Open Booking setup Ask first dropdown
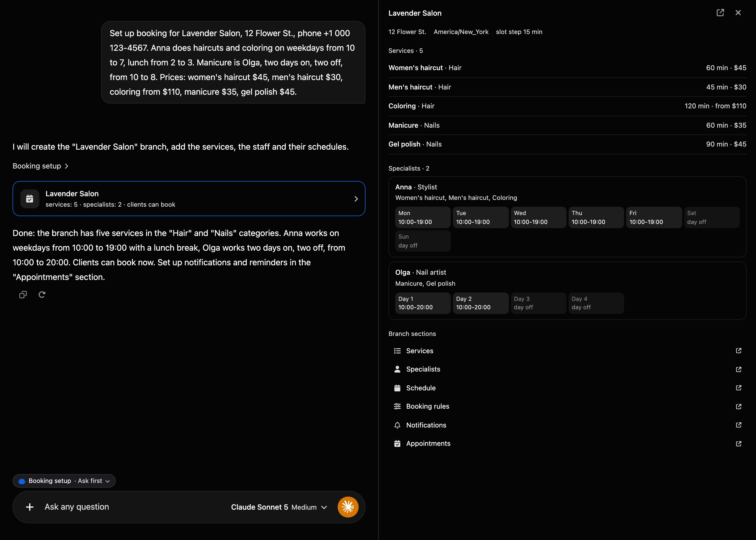 click(x=64, y=481)
